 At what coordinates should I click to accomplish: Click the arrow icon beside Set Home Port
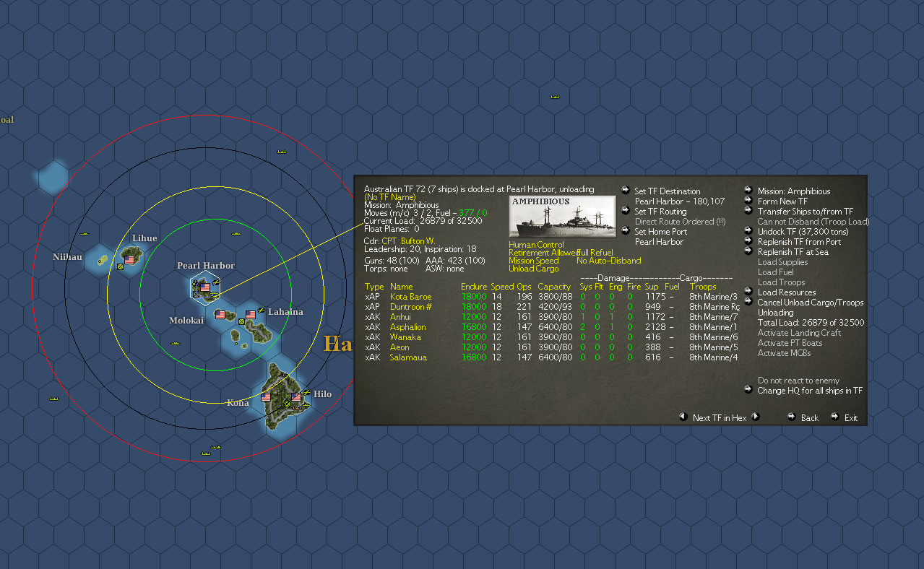click(626, 230)
